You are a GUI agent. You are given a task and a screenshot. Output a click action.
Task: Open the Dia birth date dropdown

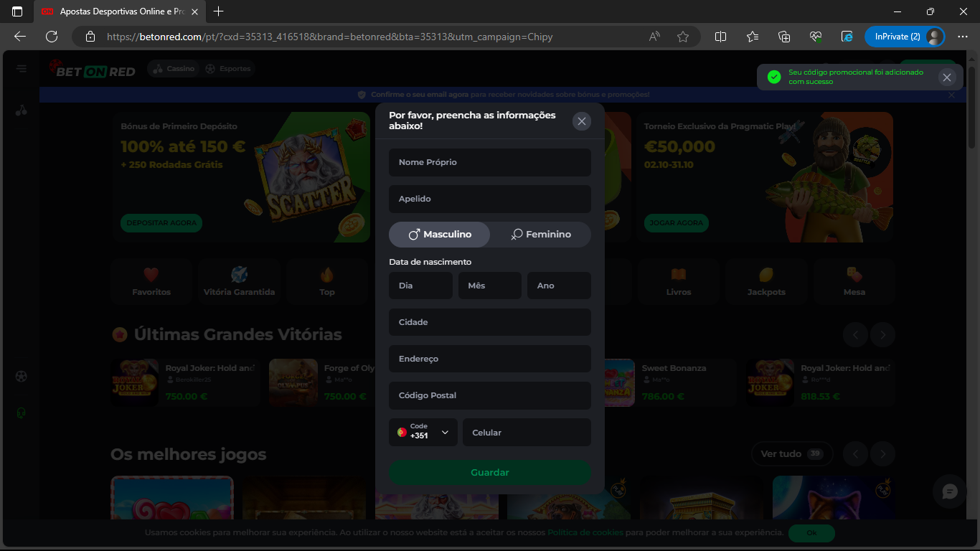pos(420,286)
